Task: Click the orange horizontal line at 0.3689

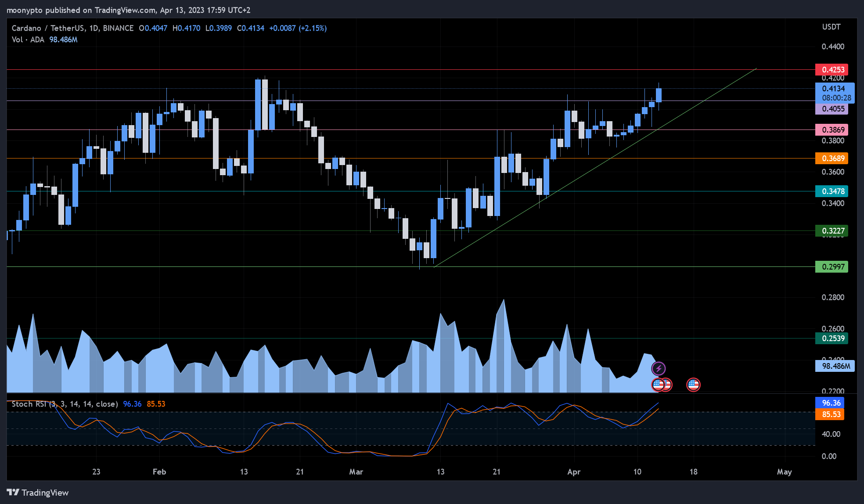Action: click(411, 158)
